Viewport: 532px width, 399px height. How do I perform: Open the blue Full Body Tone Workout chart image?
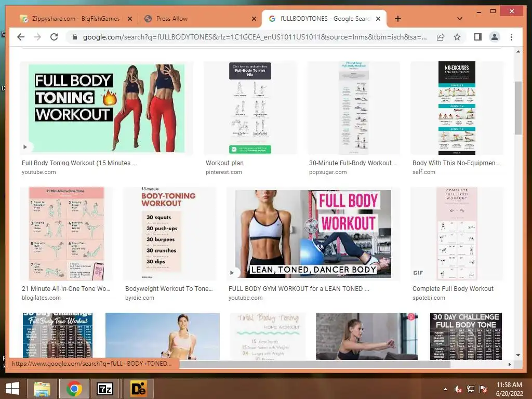click(x=57, y=336)
